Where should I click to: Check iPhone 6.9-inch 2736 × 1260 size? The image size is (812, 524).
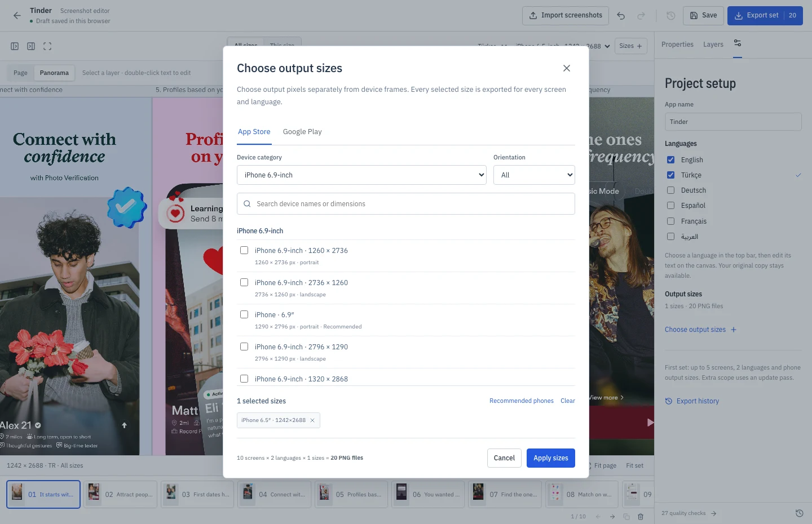[244, 282]
